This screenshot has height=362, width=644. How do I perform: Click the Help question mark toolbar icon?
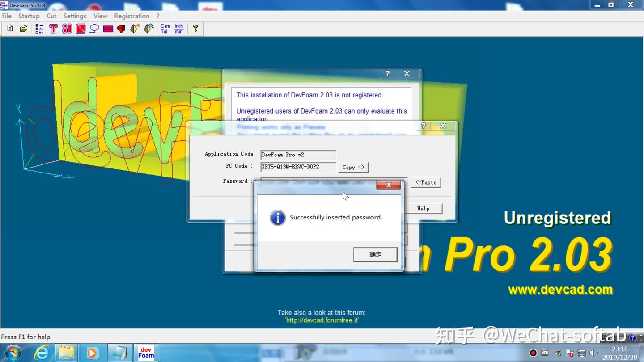pos(195,28)
